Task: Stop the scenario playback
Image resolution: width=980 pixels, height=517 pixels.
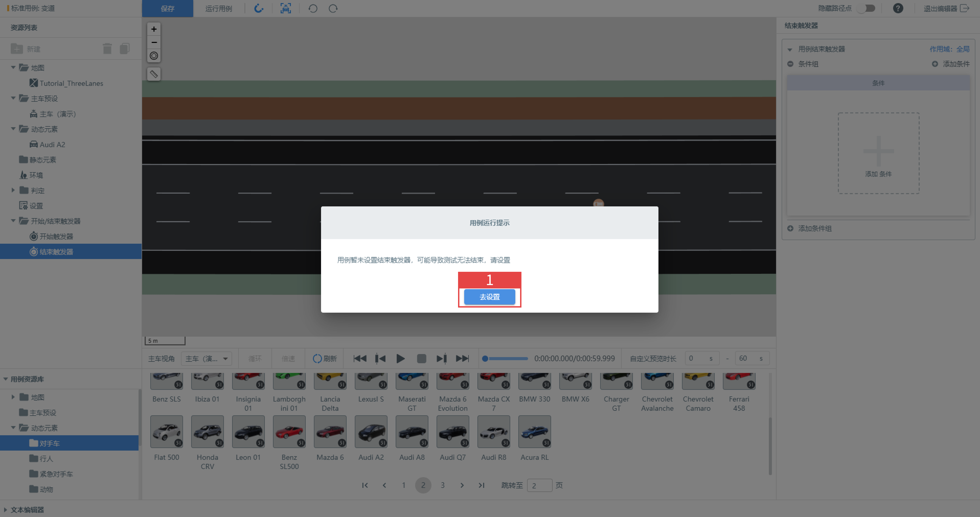Action: (421, 358)
